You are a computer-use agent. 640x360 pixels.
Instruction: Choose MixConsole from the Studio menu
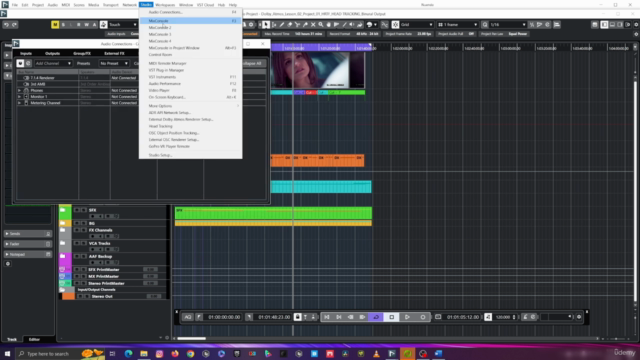tap(190, 20)
